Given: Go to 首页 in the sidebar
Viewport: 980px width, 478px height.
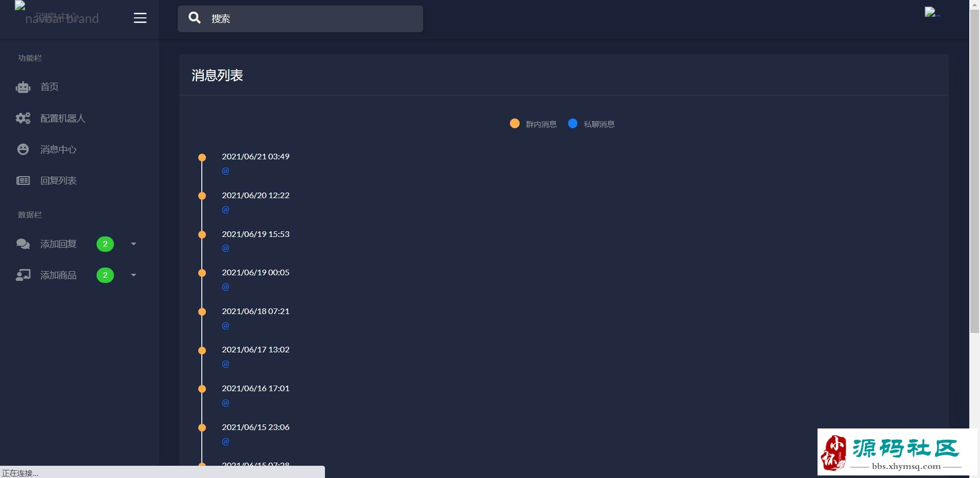Looking at the screenshot, I should (x=50, y=87).
